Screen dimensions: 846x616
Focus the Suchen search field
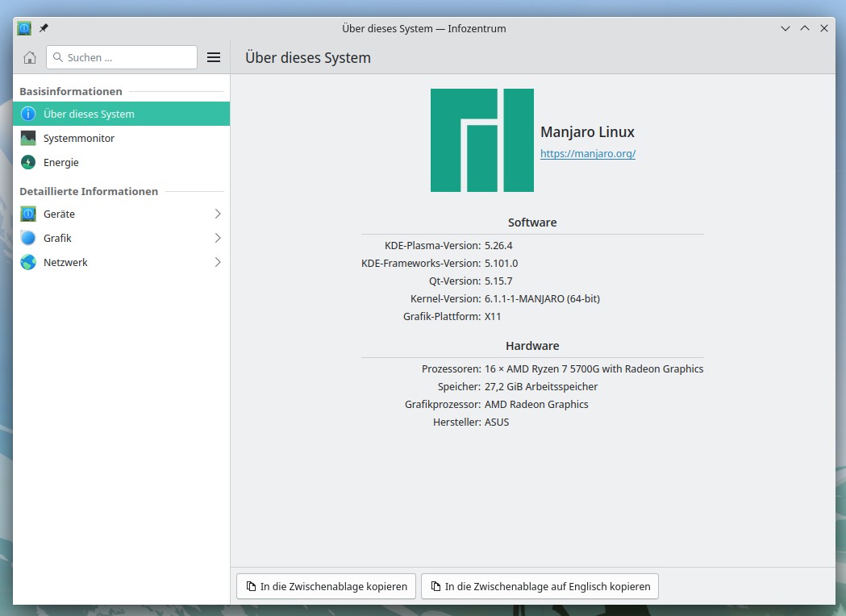coord(122,57)
